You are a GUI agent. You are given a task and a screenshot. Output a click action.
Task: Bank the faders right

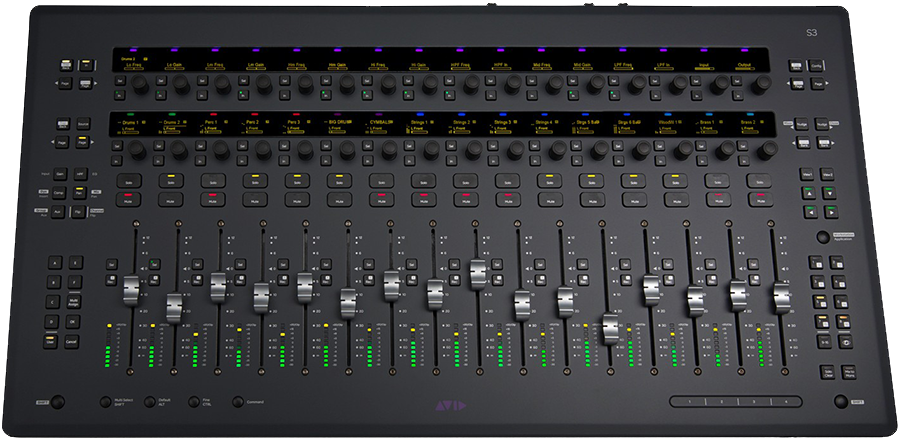822,143
